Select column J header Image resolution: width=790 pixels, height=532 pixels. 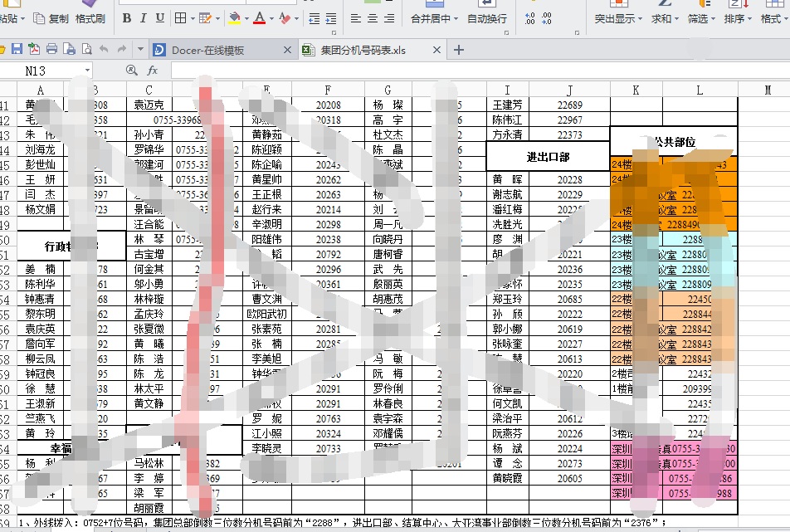pos(569,90)
